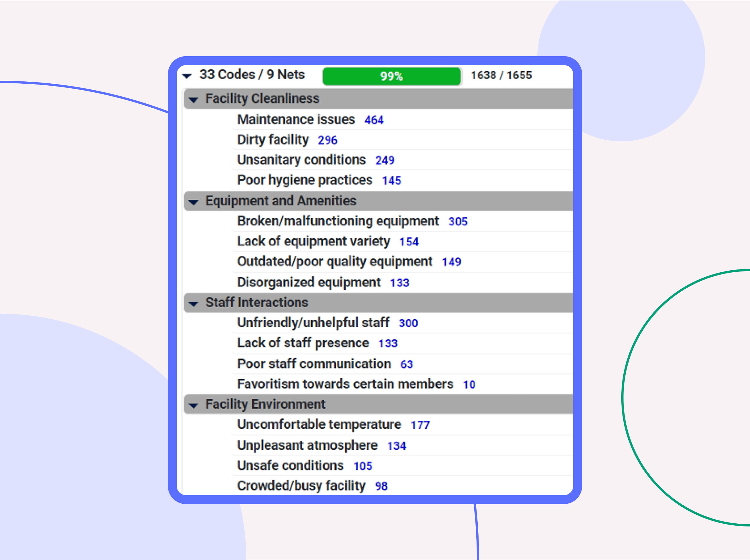750x560 pixels.
Task: Open the Unsanitary conditions code
Action: [301, 160]
